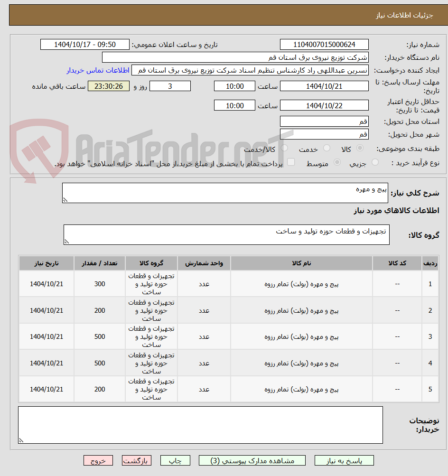Click the خروج exit button
This screenshot has width=448, height=476.
(x=98, y=460)
